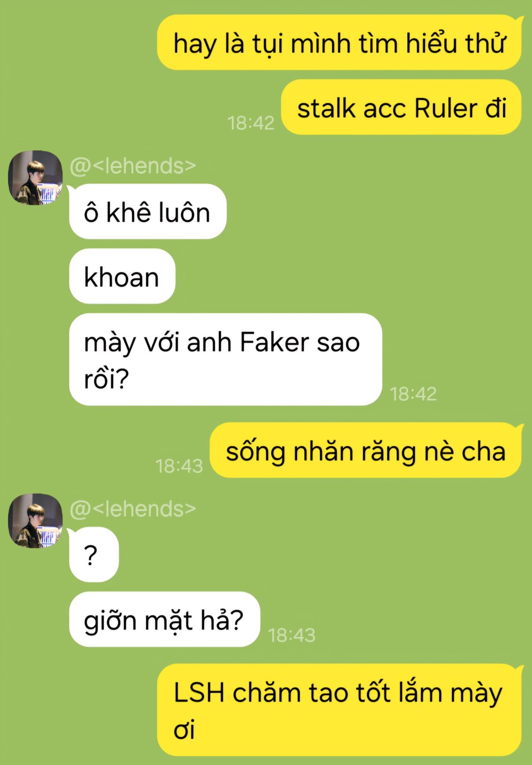Tap the 'khoan' message bubble
This screenshot has width=532, height=765.
click(122, 276)
